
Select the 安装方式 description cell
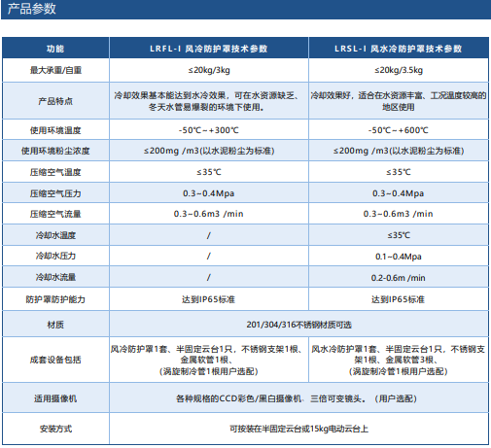pos(298,429)
